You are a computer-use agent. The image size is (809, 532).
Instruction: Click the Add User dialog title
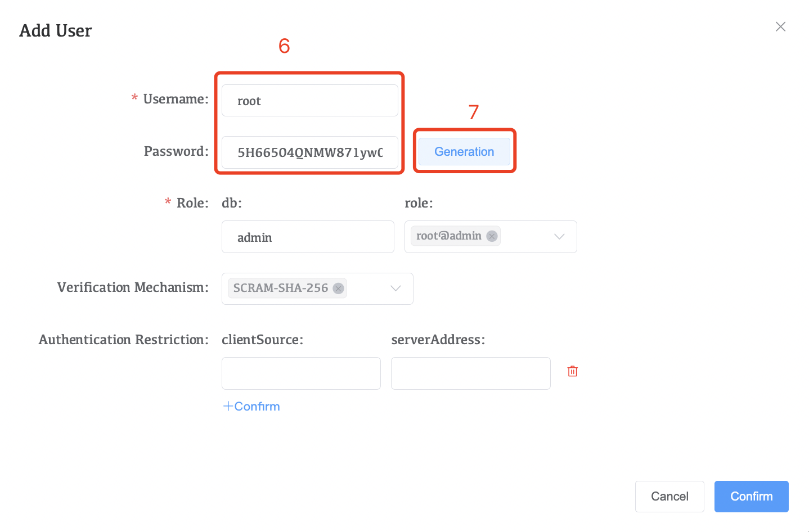tap(56, 31)
